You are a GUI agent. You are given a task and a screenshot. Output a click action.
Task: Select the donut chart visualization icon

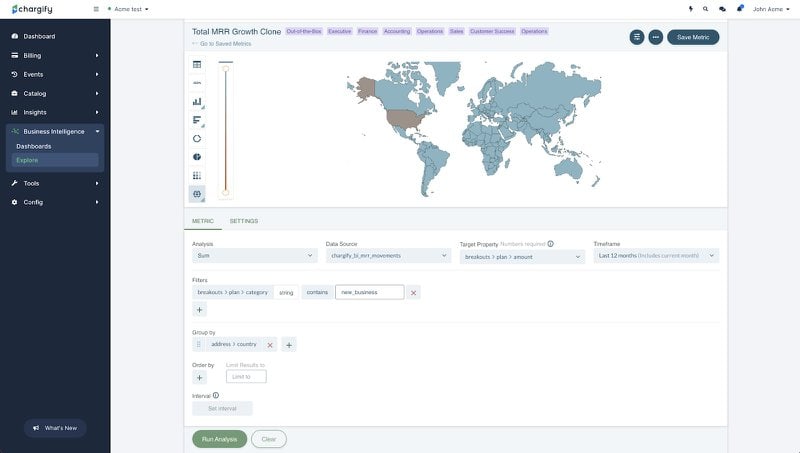[197, 138]
